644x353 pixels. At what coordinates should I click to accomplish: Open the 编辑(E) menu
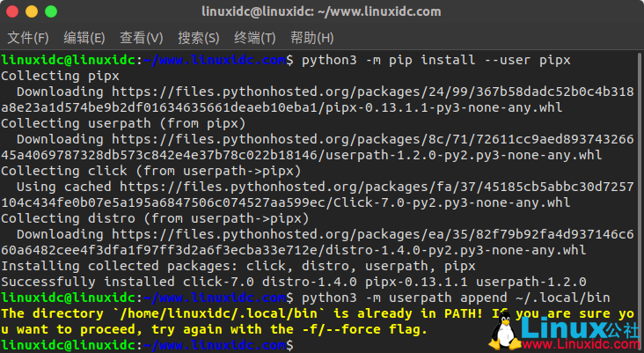(84, 38)
